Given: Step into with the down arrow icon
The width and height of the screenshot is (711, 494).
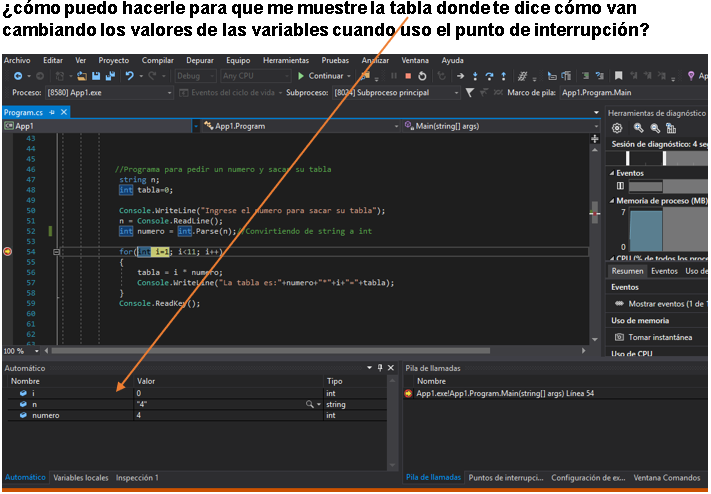Looking at the screenshot, I should pyautogui.click(x=475, y=76).
